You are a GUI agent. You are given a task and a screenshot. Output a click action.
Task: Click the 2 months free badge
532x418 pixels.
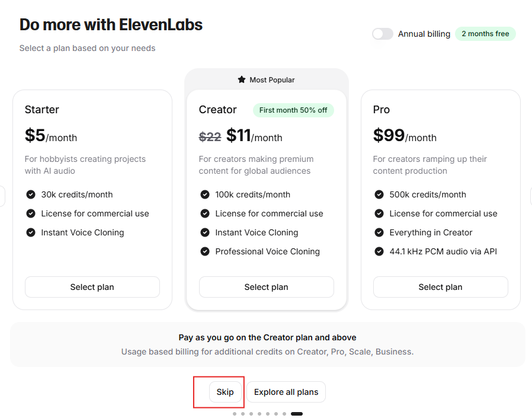[485, 34]
